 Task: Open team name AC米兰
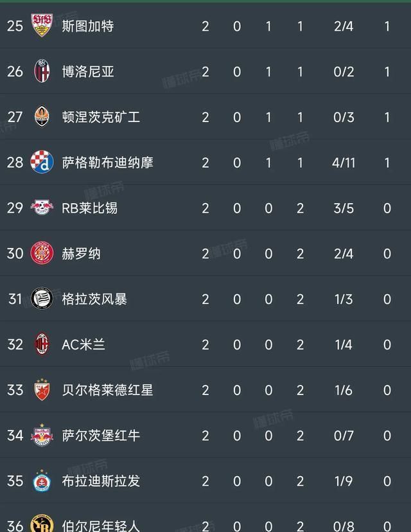(x=83, y=344)
